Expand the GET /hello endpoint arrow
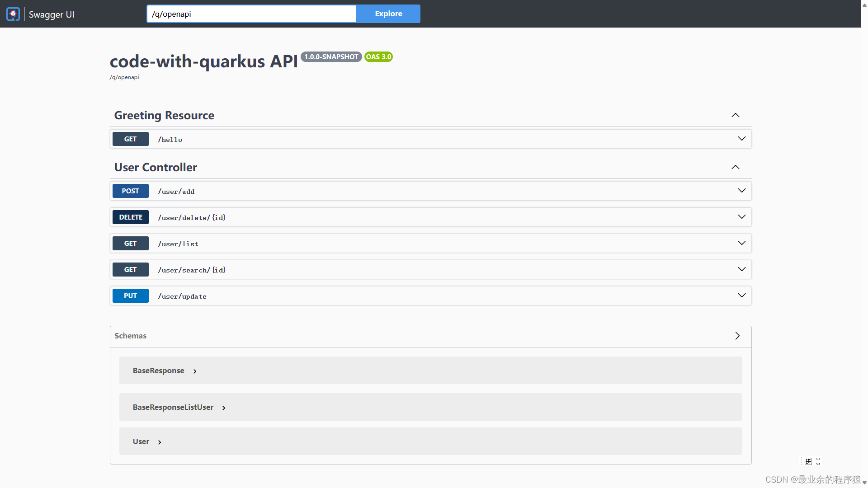868x488 pixels. coord(741,139)
